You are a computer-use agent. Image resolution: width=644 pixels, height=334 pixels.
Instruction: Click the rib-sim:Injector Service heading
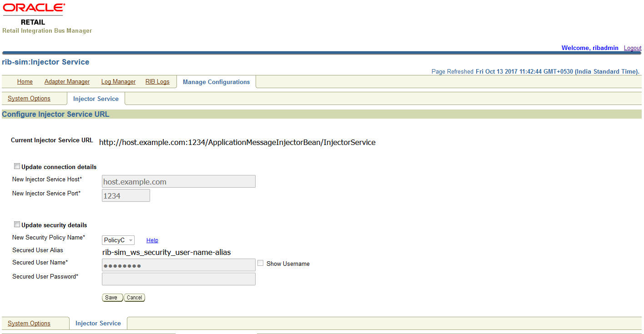45,62
